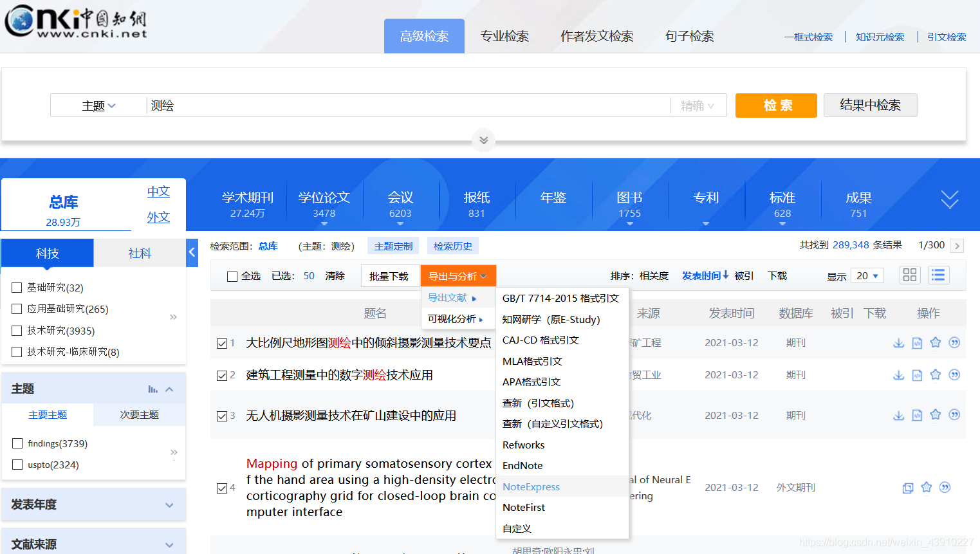The image size is (980, 554).
Task: Click the 批量下载 button
Action: [x=389, y=276]
